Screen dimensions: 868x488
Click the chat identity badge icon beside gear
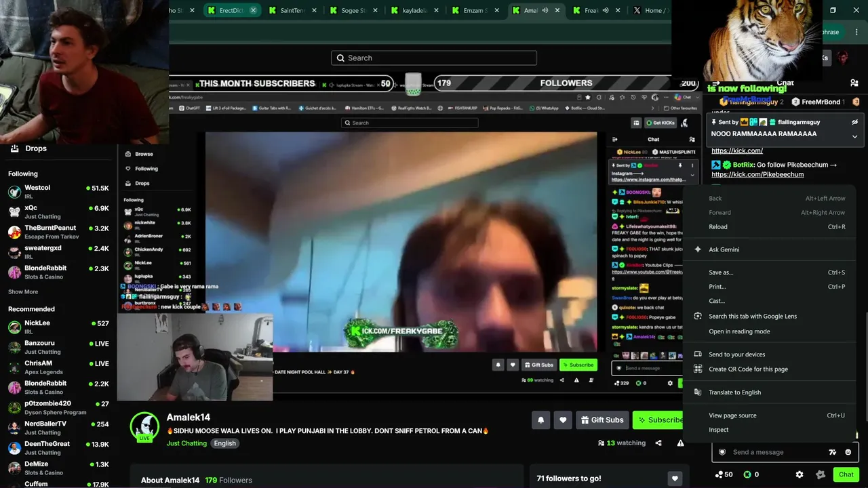[821, 474]
